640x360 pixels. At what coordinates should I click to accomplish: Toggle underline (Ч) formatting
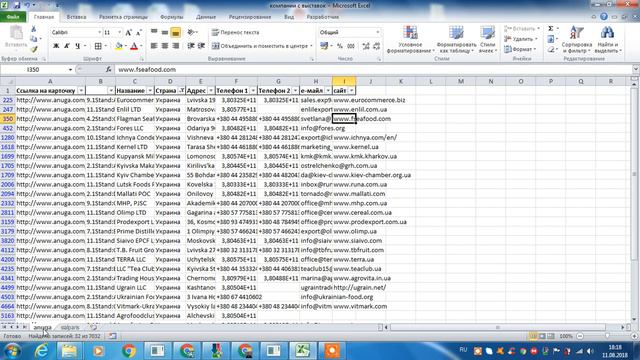77,46
